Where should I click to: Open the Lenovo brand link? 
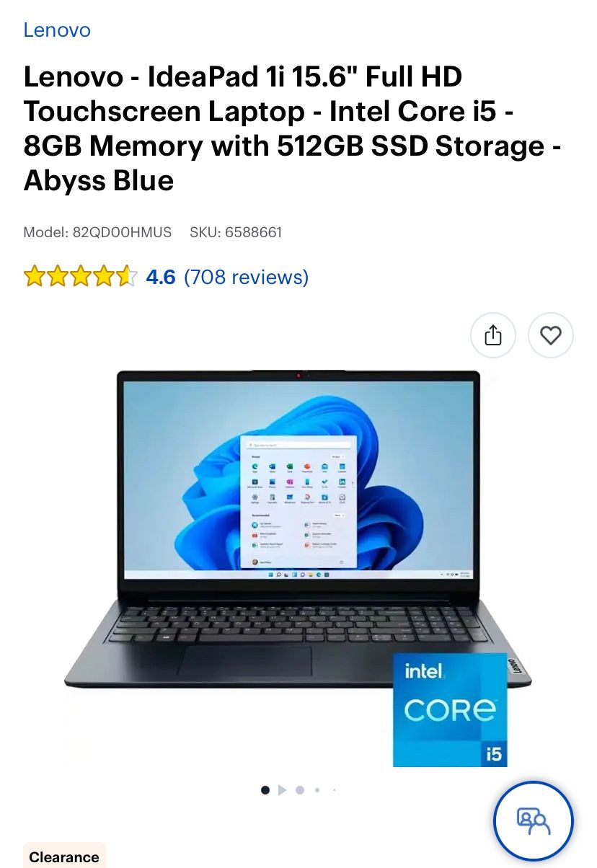coord(57,30)
